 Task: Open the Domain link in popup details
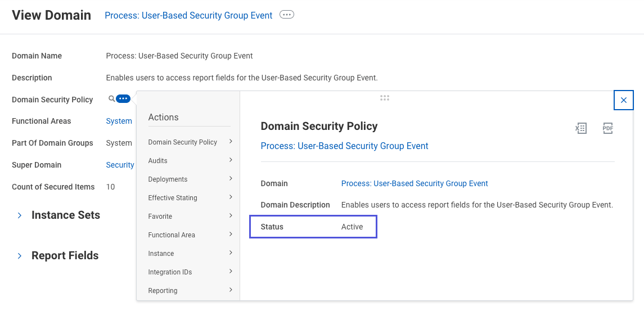pos(415,183)
